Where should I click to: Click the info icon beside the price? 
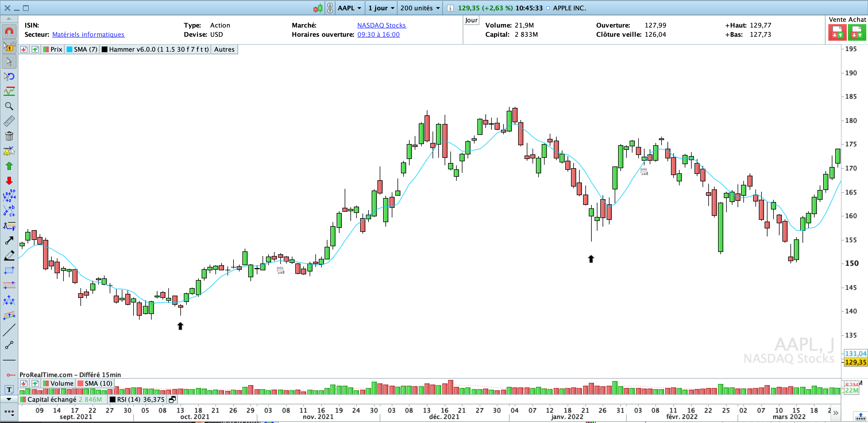point(450,8)
